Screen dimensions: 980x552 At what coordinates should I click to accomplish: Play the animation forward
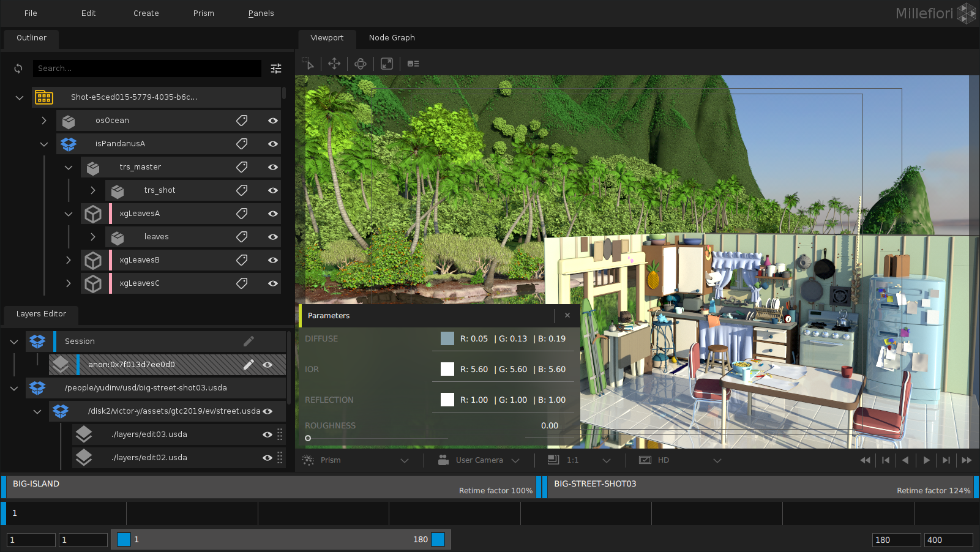(926, 460)
